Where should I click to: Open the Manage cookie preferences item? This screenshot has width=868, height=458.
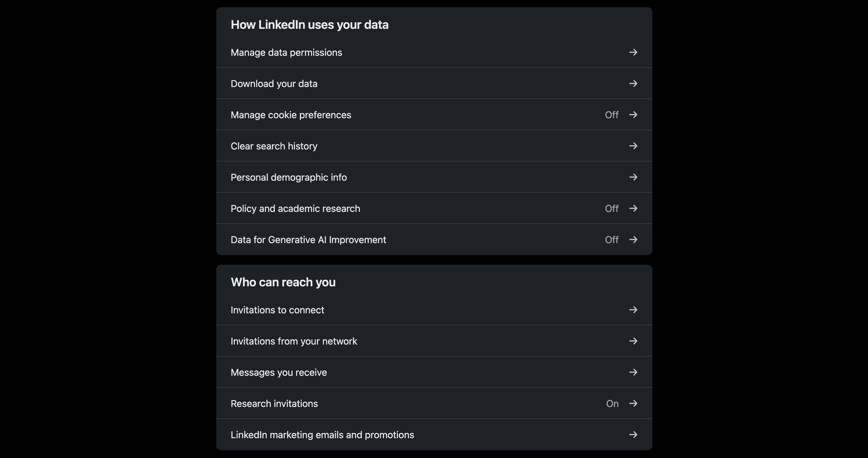(x=291, y=115)
